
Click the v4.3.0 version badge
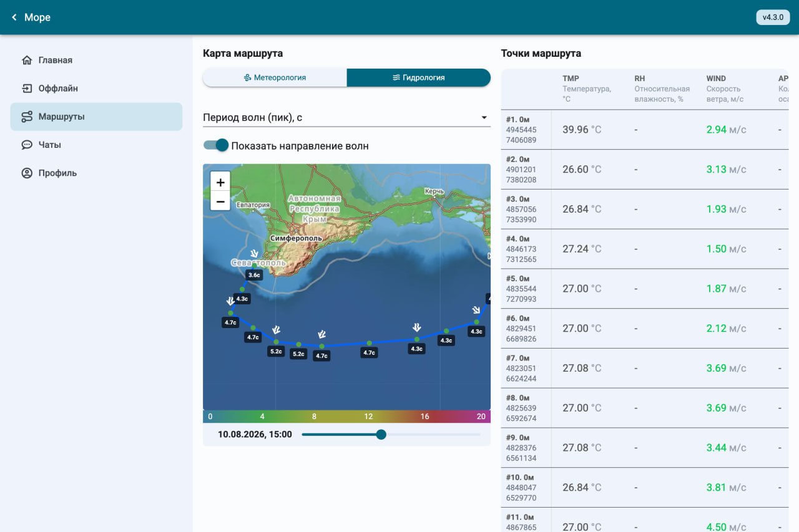point(773,17)
